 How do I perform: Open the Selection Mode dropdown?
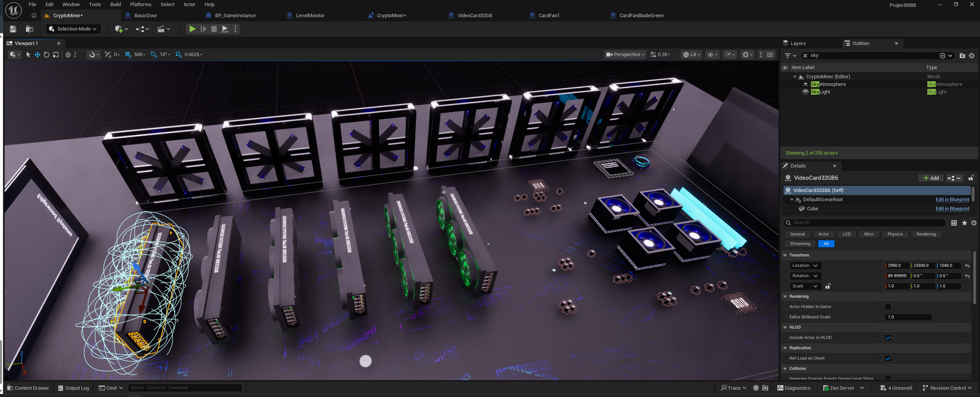point(73,29)
